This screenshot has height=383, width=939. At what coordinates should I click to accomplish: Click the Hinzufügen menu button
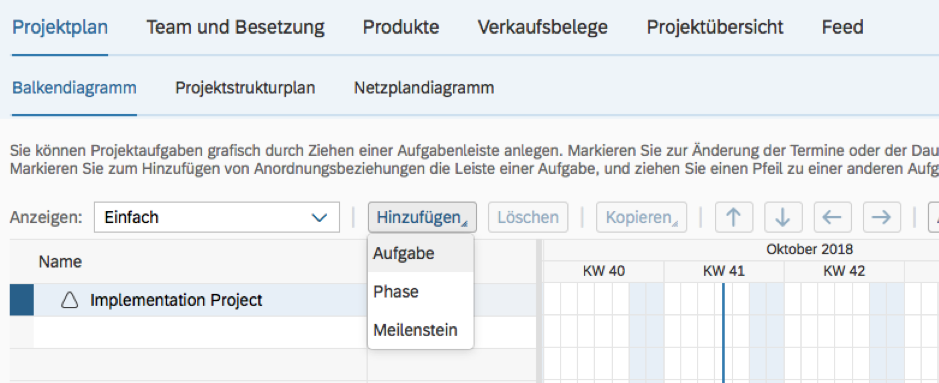[x=422, y=217]
